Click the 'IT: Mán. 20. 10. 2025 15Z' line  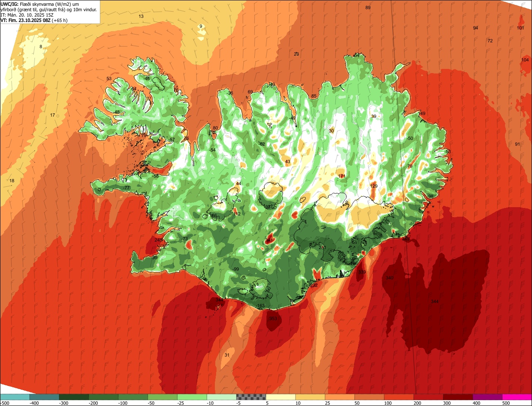(x=27, y=15)
